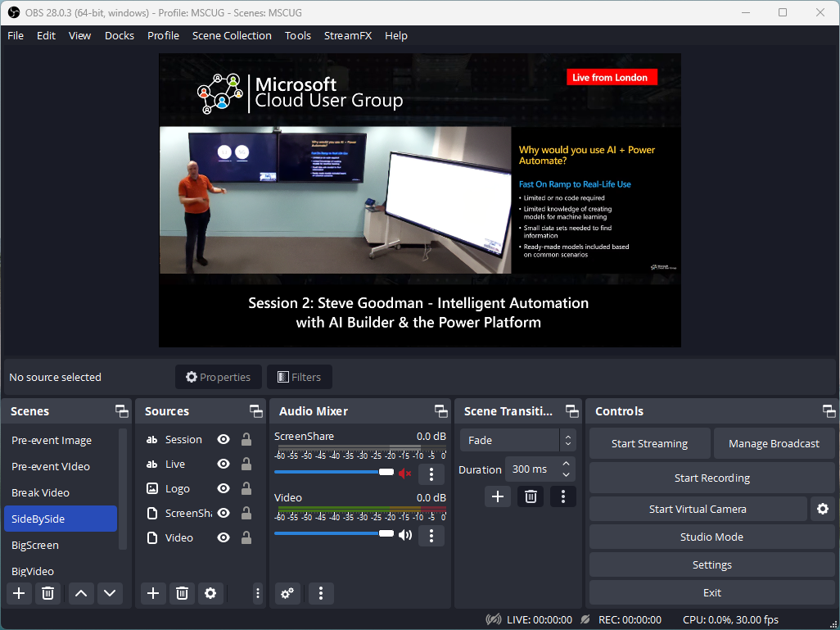Lock the Video source
Viewport: 840px width, 630px height.
coord(246,537)
